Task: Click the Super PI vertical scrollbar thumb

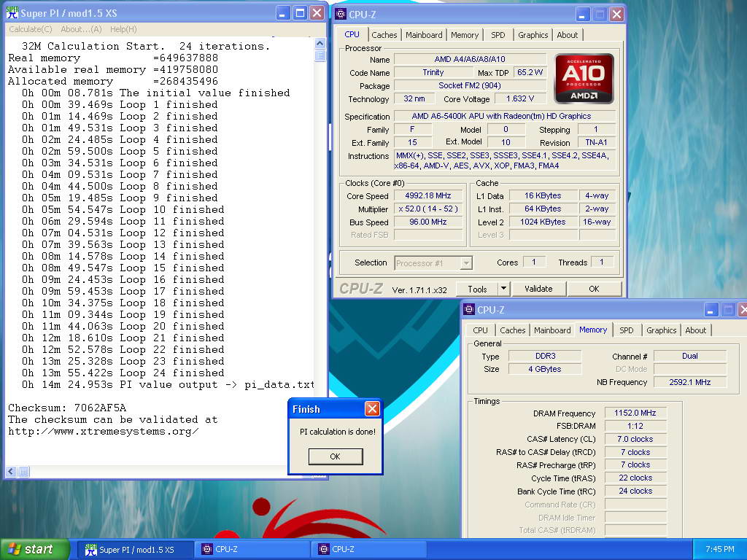Action: [320, 55]
